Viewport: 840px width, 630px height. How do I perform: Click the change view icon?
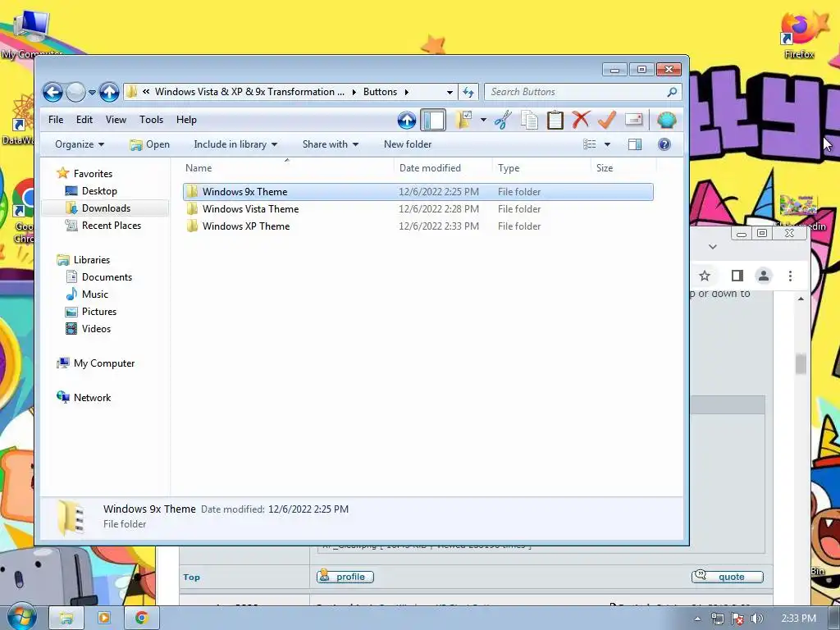pyautogui.click(x=589, y=144)
